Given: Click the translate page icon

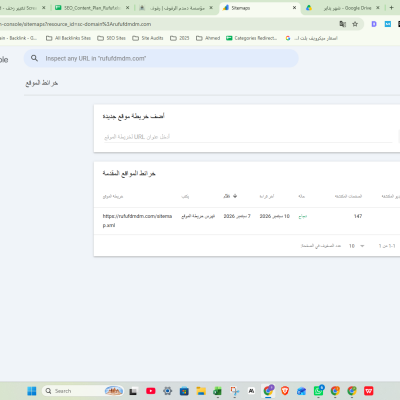Looking at the screenshot, I should coord(342,24).
